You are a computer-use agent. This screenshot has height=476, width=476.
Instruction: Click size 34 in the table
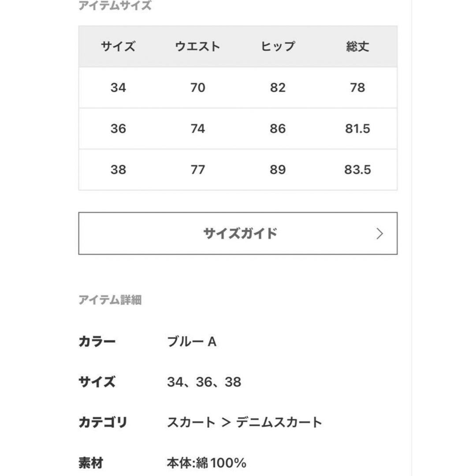(118, 87)
